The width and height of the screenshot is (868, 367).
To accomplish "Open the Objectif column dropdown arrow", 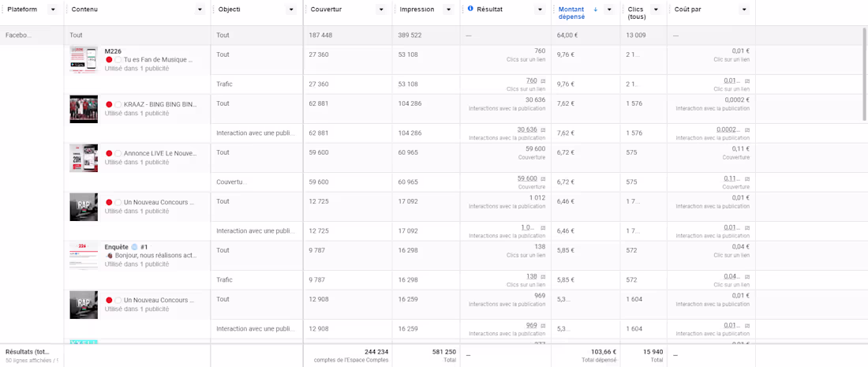I will pos(292,9).
